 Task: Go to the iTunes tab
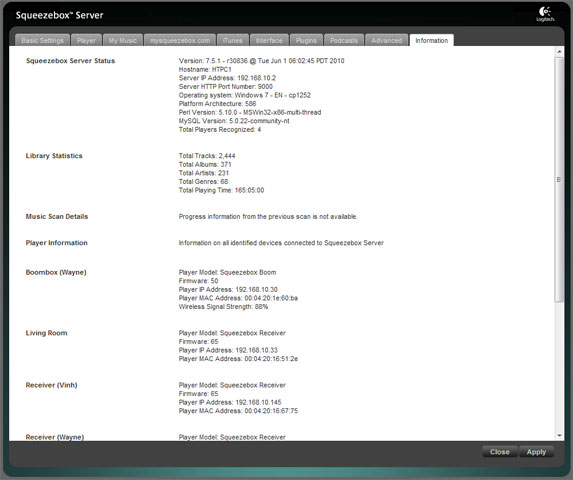point(233,40)
